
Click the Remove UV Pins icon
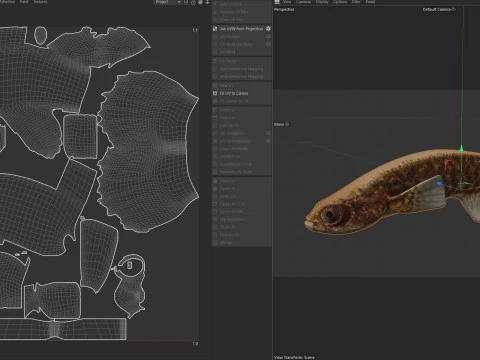coord(215,12)
